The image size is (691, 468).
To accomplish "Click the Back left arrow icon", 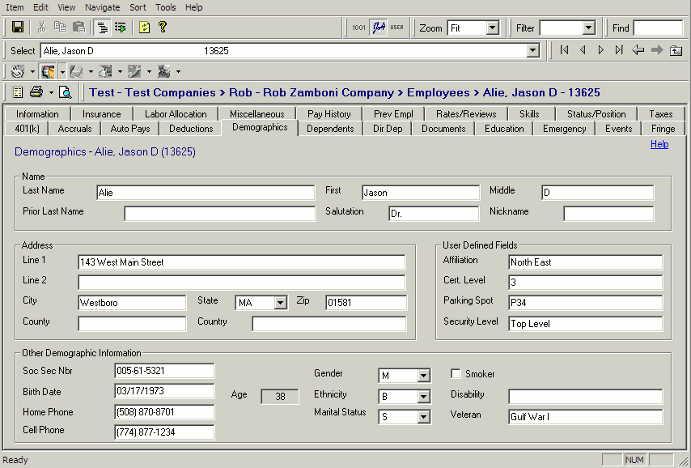I will click(x=638, y=50).
